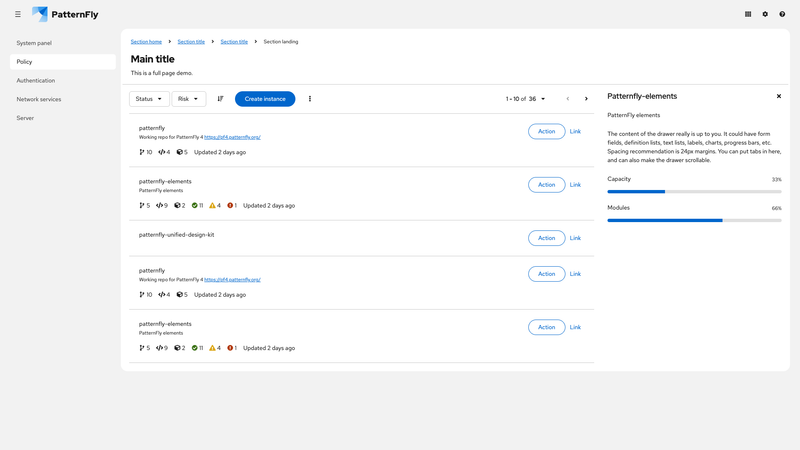800x450 pixels.
Task: Click patternfly-unified-design-kit row title
Action: 177,235
